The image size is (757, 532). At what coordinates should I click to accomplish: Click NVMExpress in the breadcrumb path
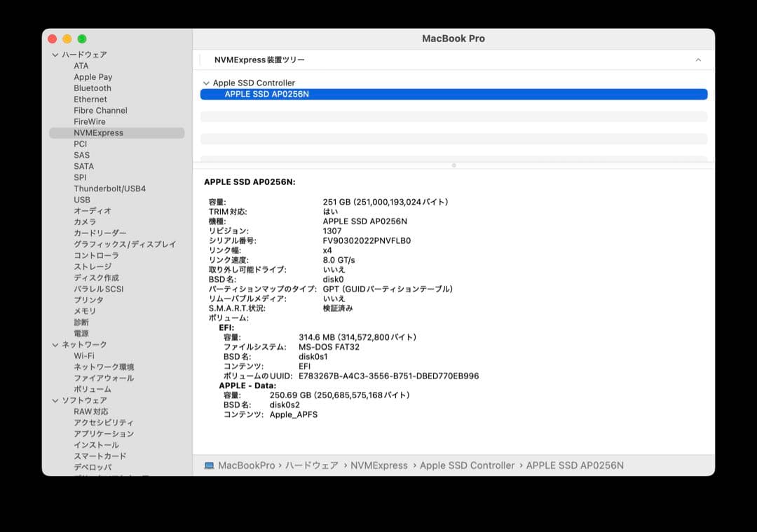pyautogui.click(x=379, y=465)
